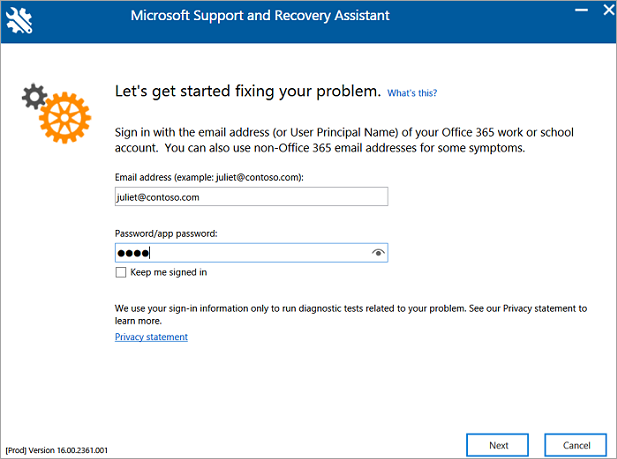The image size is (617, 459).
Task: Click the wrench tools app icon in title bar
Action: 19,20
